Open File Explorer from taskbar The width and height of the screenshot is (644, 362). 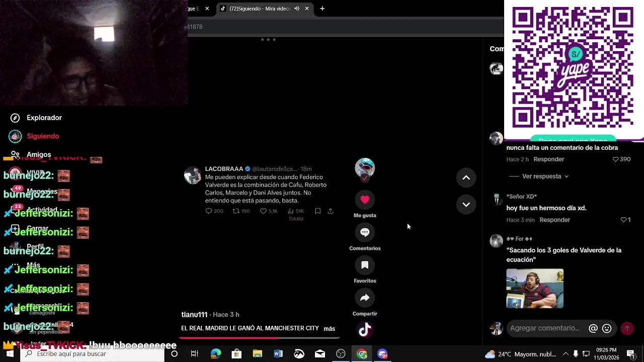pos(257,354)
